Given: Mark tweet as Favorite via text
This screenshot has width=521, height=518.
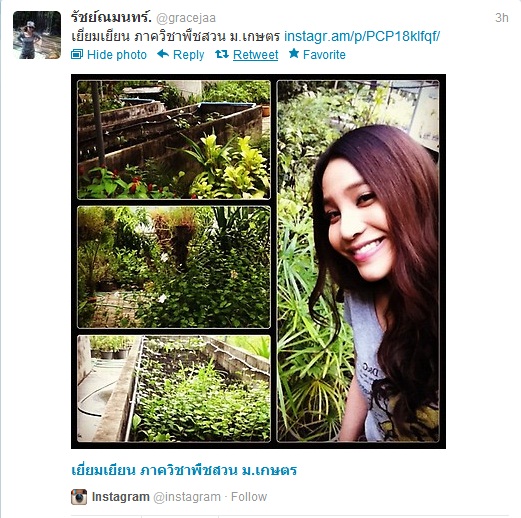Looking at the screenshot, I should pos(324,55).
